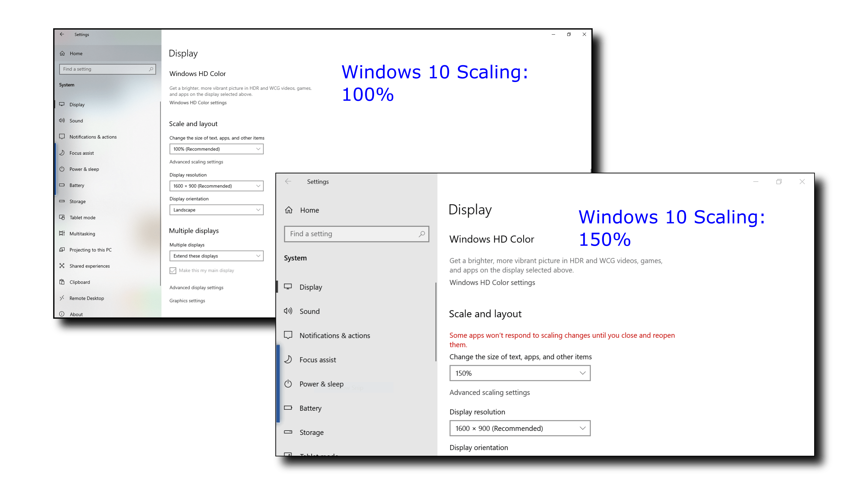Click search magnifier icon in 100% window
This screenshot has height=484, width=868.
(151, 69)
